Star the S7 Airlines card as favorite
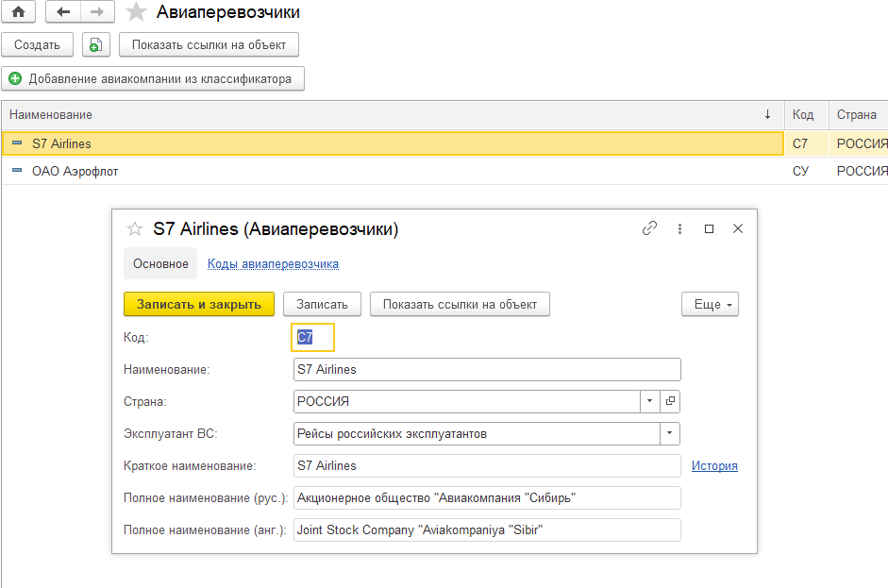The width and height of the screenshot is (888, 588). (x=135, y=228)
